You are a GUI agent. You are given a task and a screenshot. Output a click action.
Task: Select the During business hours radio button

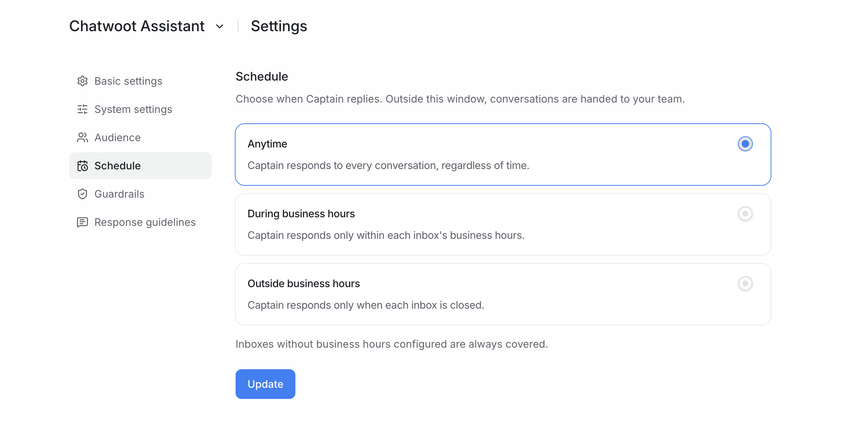click(x=745, y=214)
